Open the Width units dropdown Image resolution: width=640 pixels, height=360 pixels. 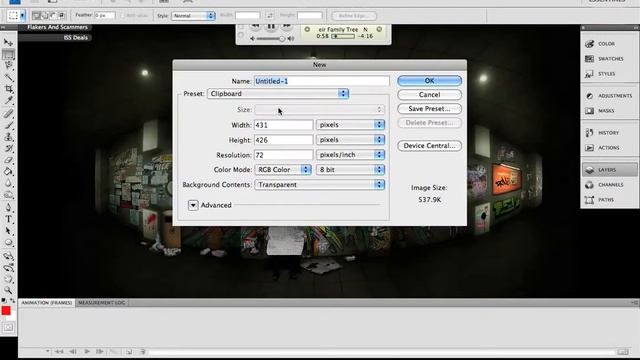point(350,124)
